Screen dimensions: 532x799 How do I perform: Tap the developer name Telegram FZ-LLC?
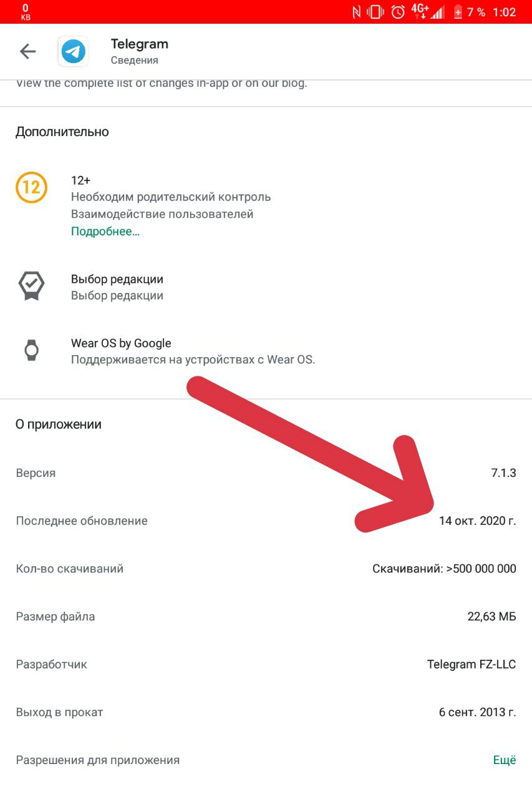tap(471, 664)
